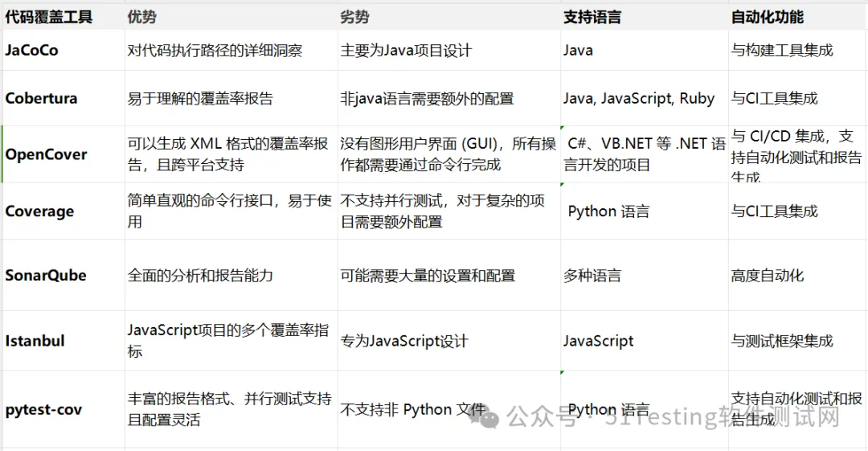868x451 pixels.
Task: Click the SonarQube tool name cell
Action: tap(63, 275)
